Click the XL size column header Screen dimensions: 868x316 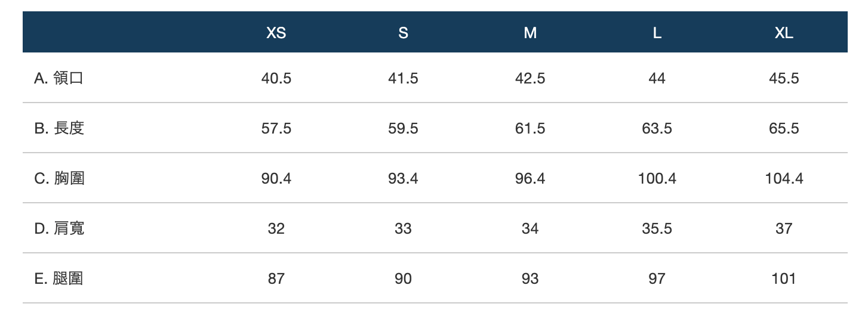(x=784, y=33)
